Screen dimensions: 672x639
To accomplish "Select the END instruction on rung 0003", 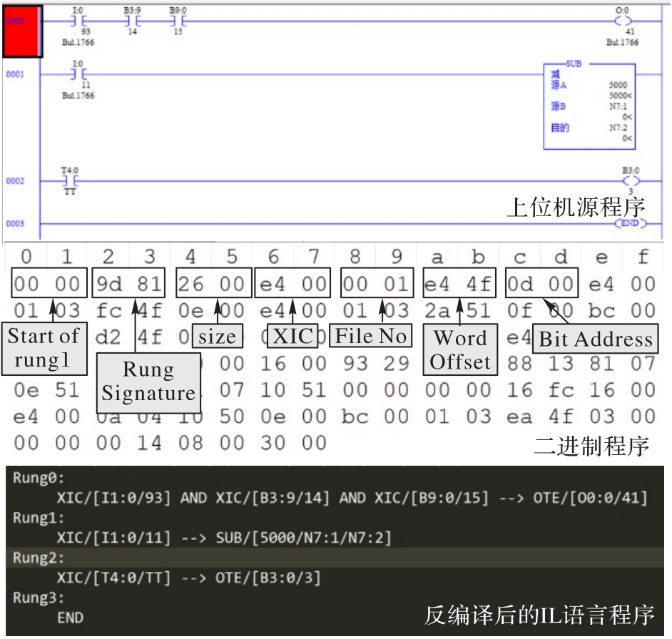I will click(628, 224).
